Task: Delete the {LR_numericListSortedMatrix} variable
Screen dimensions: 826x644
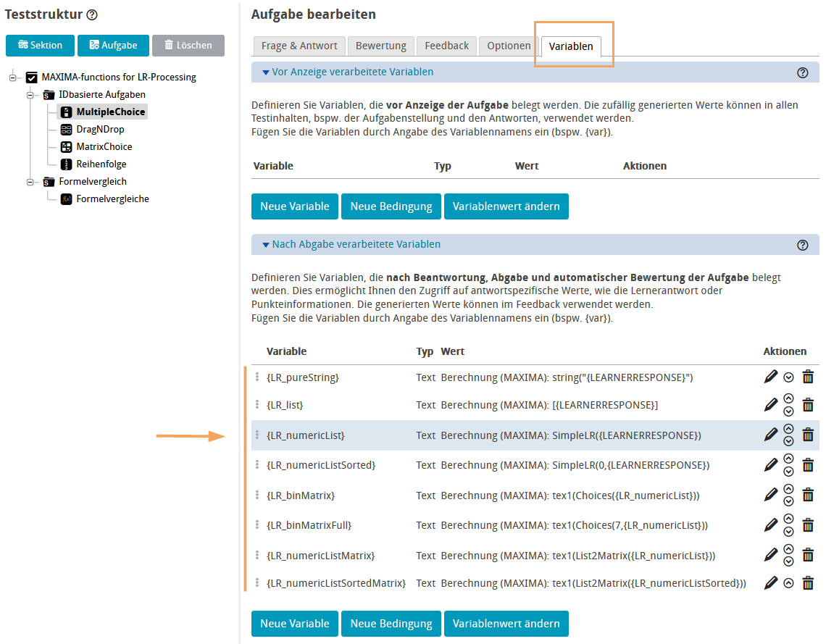Action: [808, 583]
